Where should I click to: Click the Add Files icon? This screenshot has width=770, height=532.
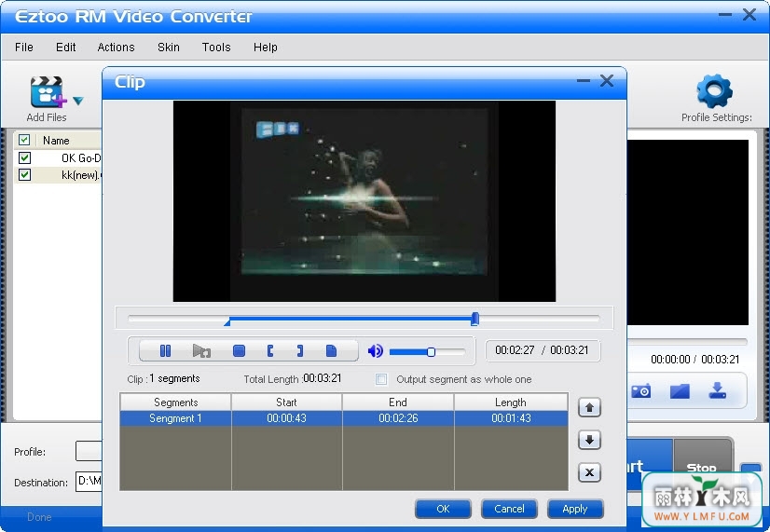point(48,92)
